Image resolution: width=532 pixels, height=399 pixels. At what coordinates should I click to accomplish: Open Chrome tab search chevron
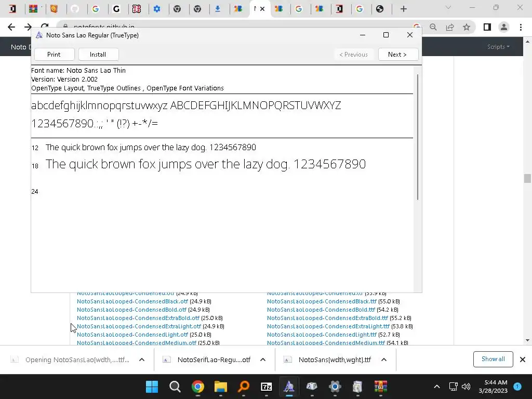[448, 8]
